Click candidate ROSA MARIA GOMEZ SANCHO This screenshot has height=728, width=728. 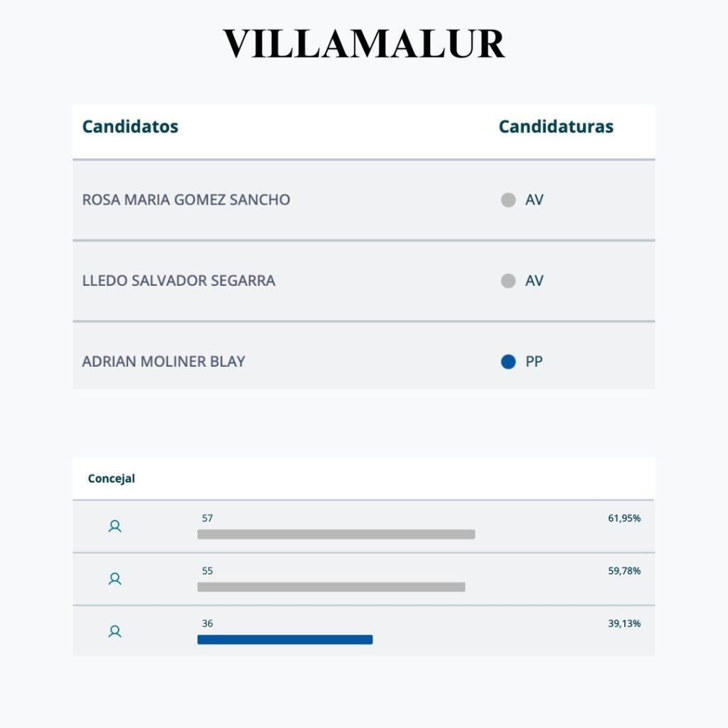coord(186,200)
